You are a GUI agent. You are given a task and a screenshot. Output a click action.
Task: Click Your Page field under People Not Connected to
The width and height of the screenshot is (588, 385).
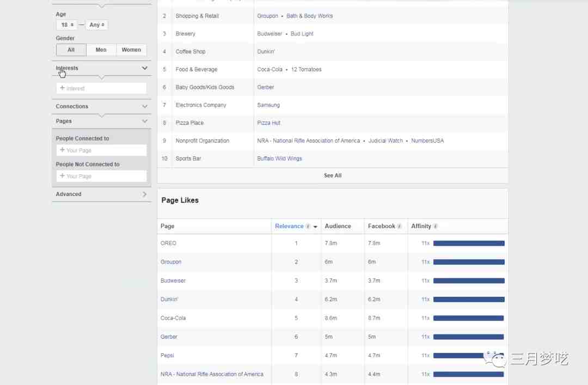(101, 176)
